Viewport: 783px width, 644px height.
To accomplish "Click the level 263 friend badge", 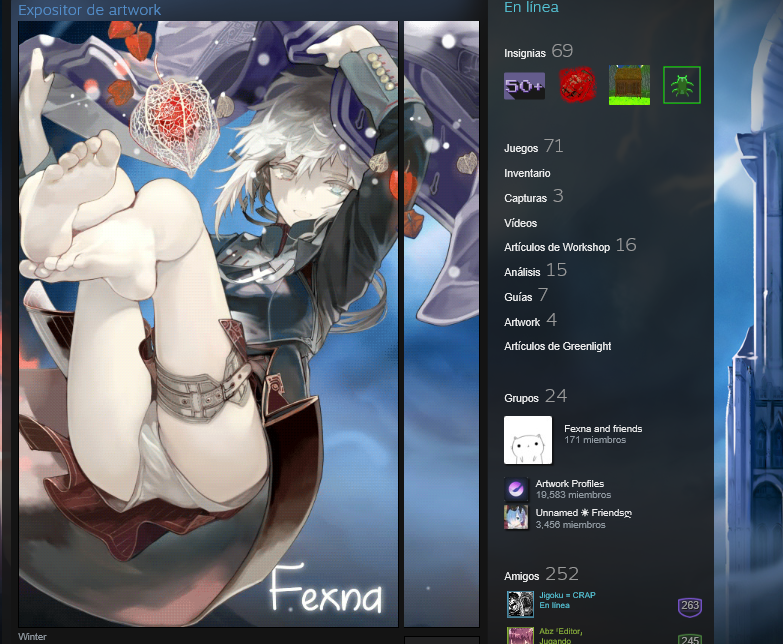I will (x=690, y=606).
